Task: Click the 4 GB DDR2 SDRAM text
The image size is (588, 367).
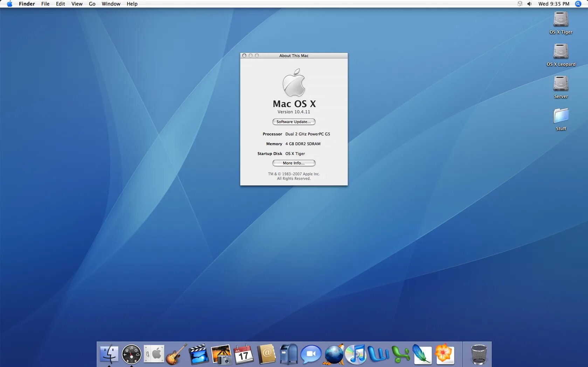Action: pos(303,144)
